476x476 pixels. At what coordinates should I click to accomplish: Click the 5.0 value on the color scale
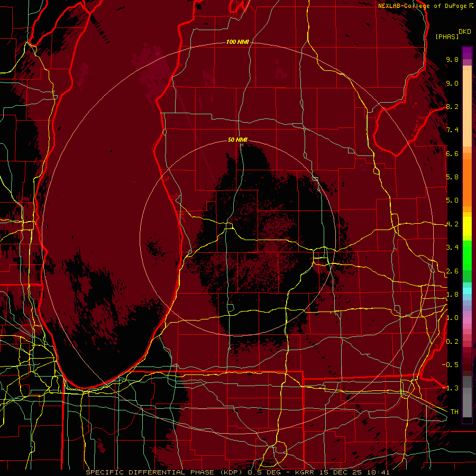(452, 200)
